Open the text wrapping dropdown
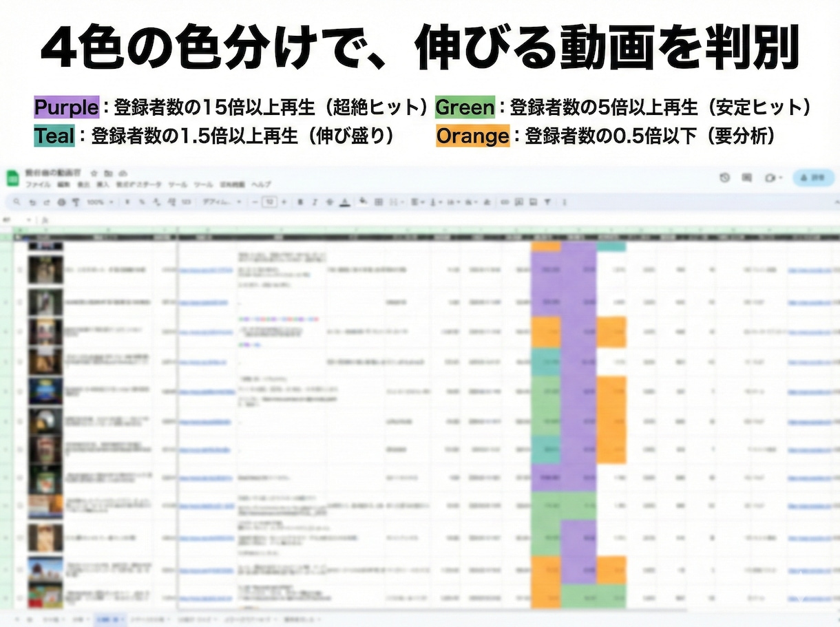The height and width of the screenshot is (627, 840). [452, 202]
